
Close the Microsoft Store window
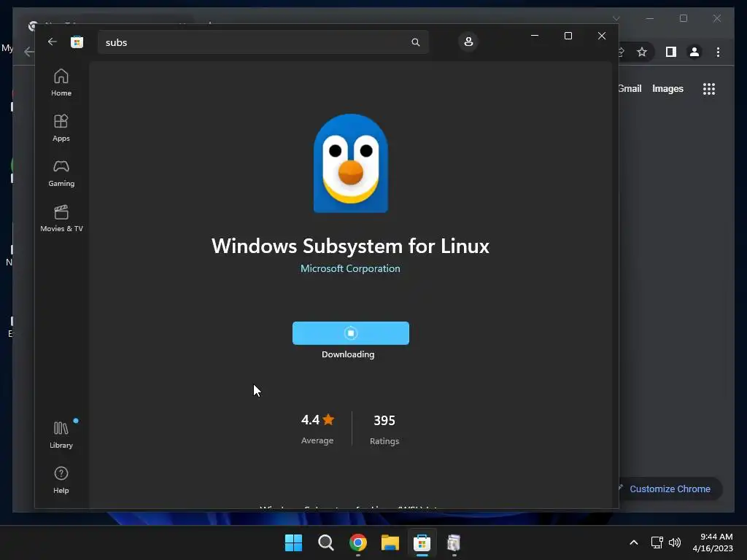point(602,36)
